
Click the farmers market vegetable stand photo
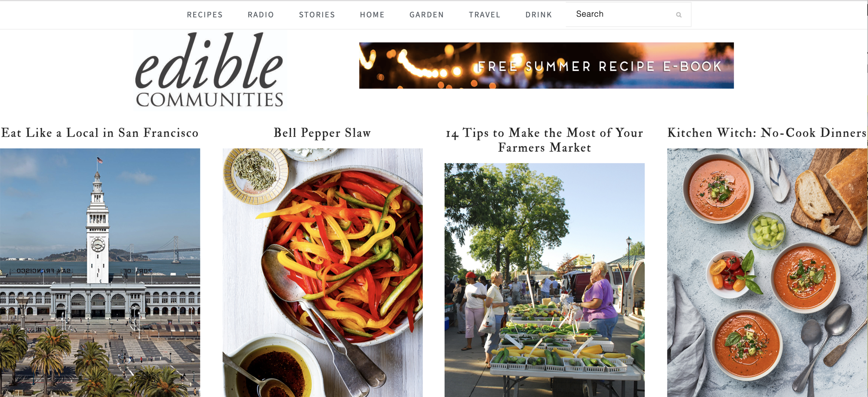544,280
